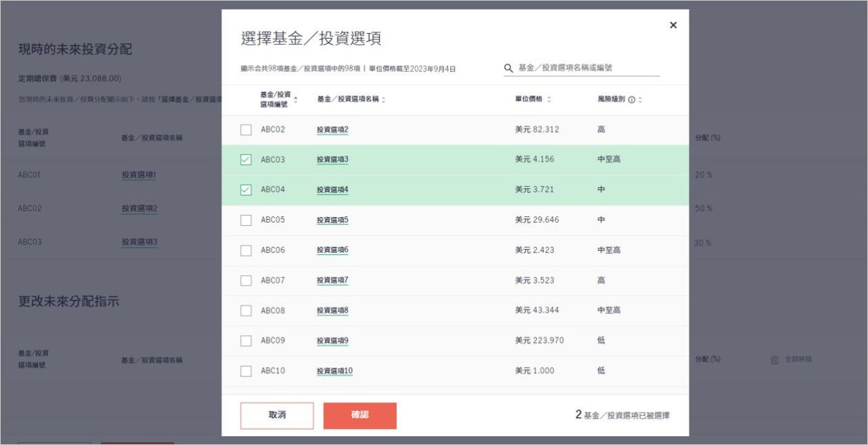The image size is (868, 445).
Task: Type in the fund name search field
Action: tap(587, 68)
